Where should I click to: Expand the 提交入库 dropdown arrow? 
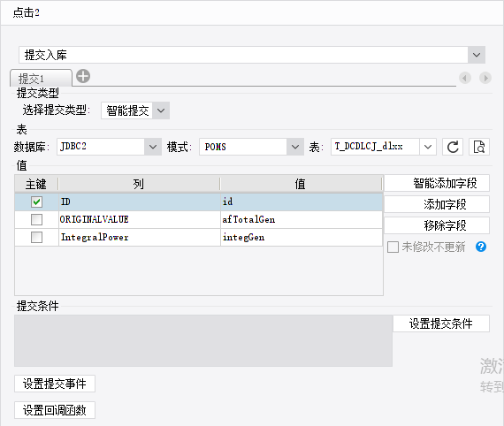coord(477,55)
